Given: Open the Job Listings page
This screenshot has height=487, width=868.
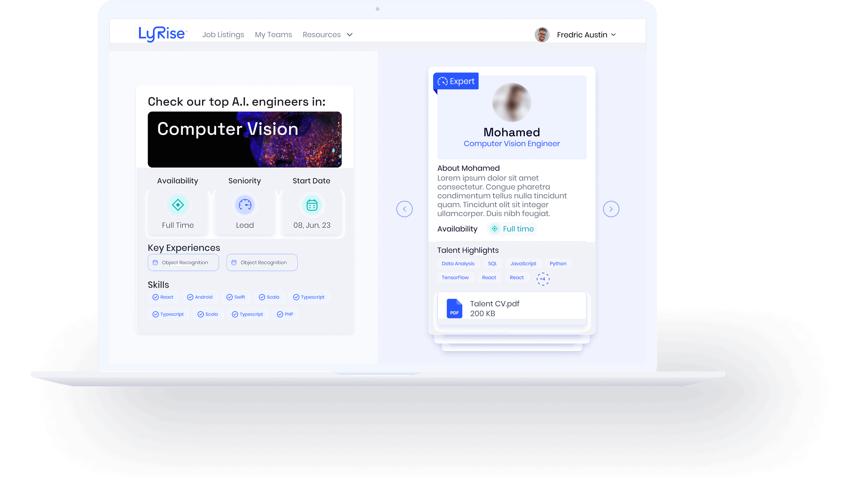Looking at the screenshot, I should 223,35.
